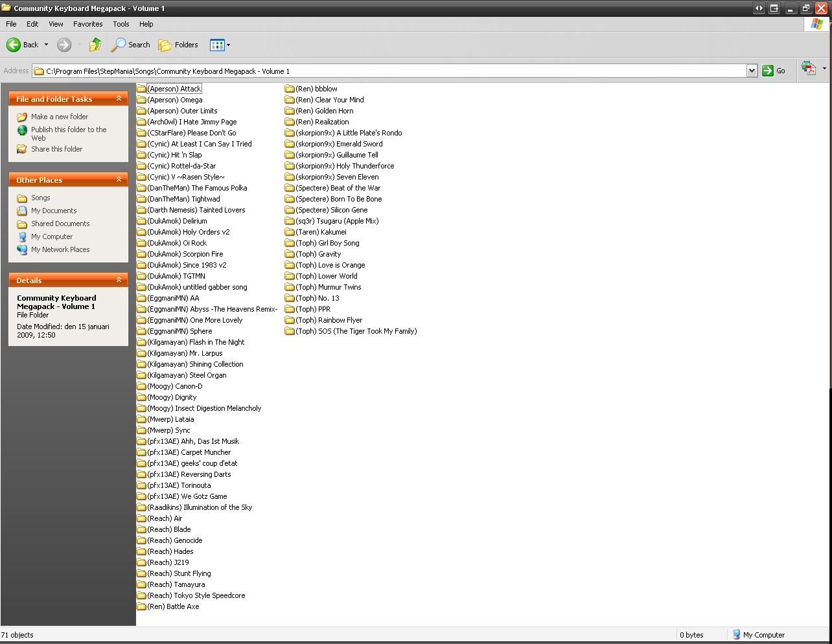Viewport: 832px width, 644px height.
Task: Click the (Ren) Golden Horn folder name
Action: tap(325, 111)
